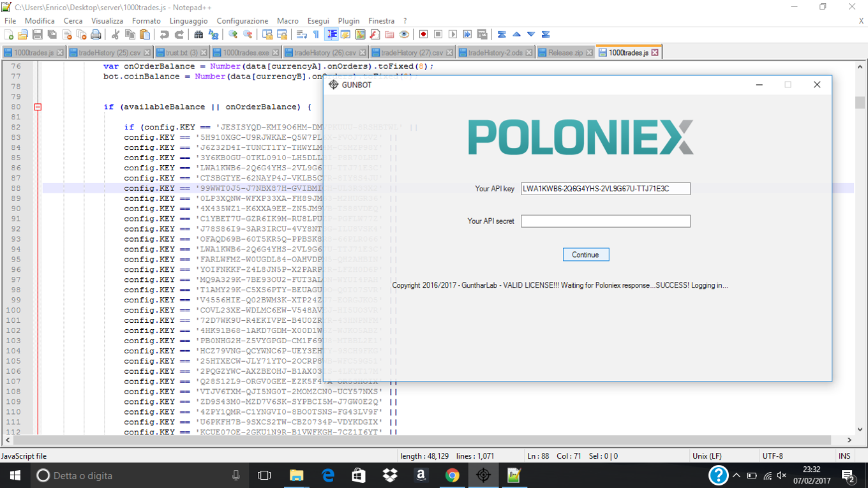Click the Save toolbar icon
Image resolution: width=868 pixels, height=488 pixels.
coord(37,34)
